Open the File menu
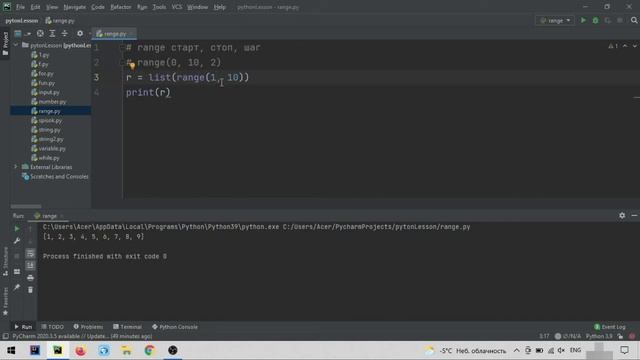Screen dimensions: 640x360 (x=20, y=7)
